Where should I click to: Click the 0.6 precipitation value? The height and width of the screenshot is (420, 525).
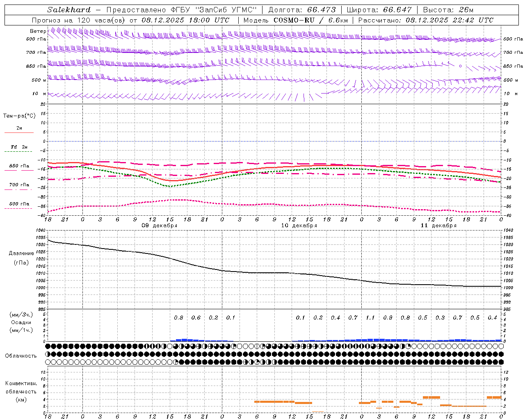pos(196,317)
